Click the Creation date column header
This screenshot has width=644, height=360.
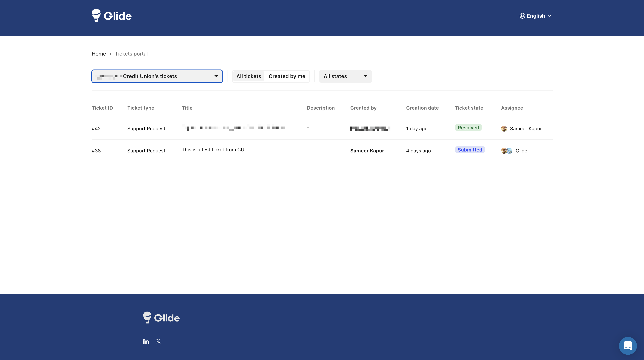point(422,108)
